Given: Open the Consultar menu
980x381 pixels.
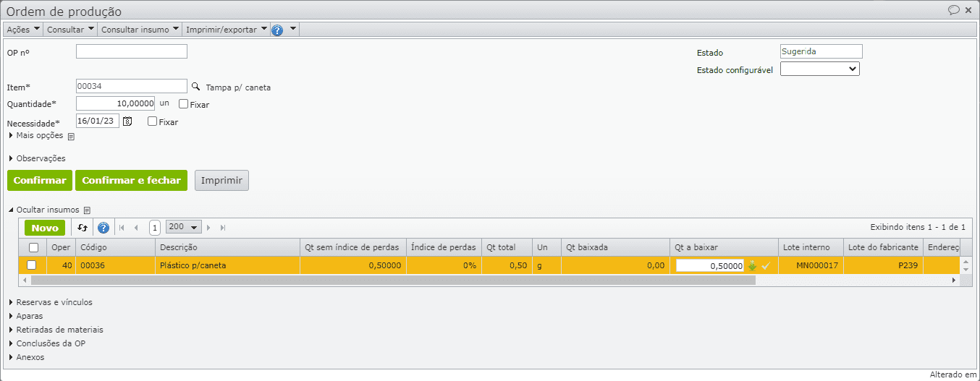Looking at the screenshot, I should coord(70,30).
